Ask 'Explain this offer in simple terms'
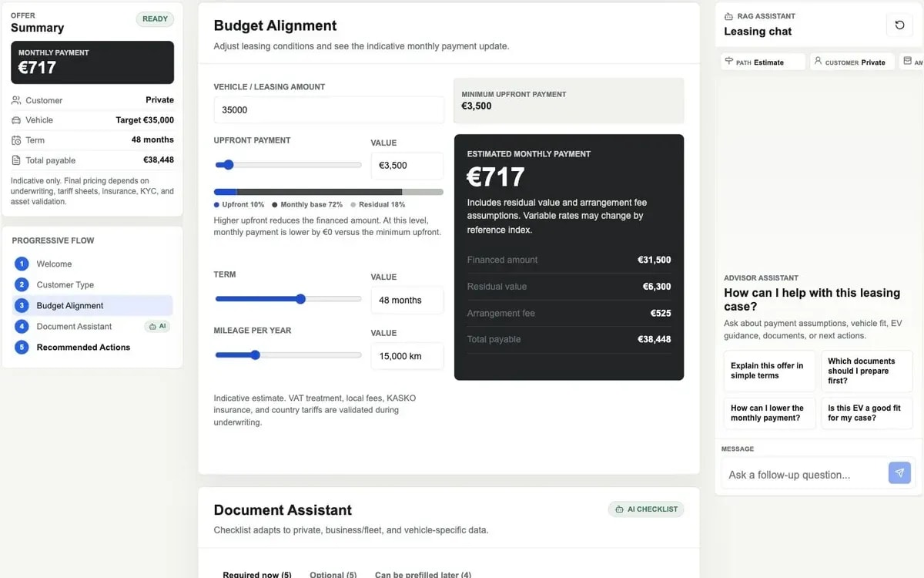The height and width of the screenshot is (578, 924). click(x=769, y=371)
